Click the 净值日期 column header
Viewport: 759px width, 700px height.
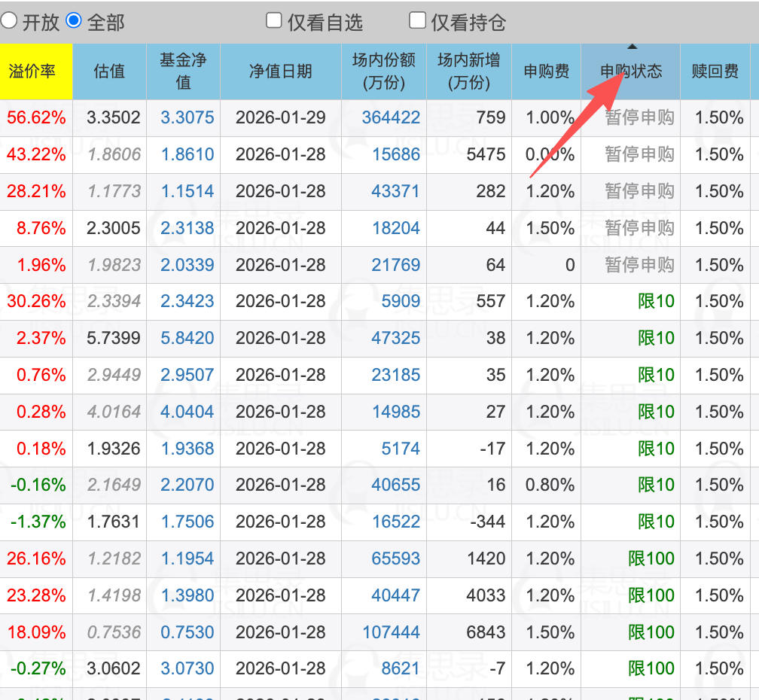pos(280,72)
